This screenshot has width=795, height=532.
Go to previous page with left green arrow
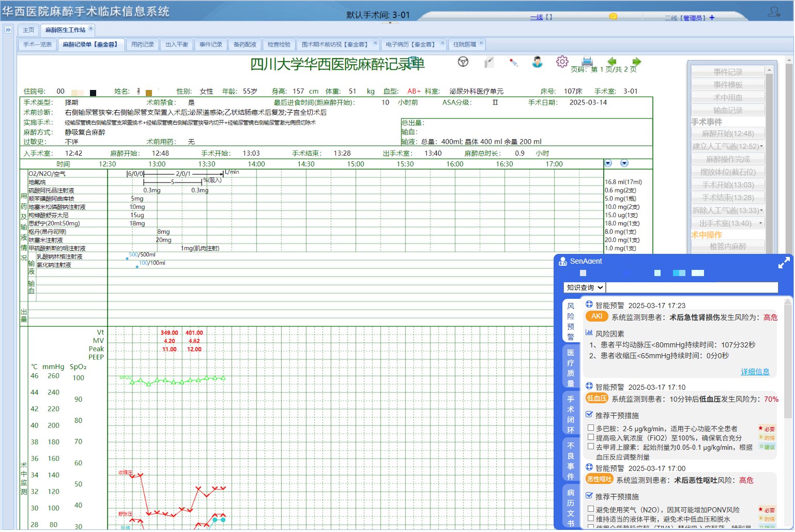tap(612, 62)
